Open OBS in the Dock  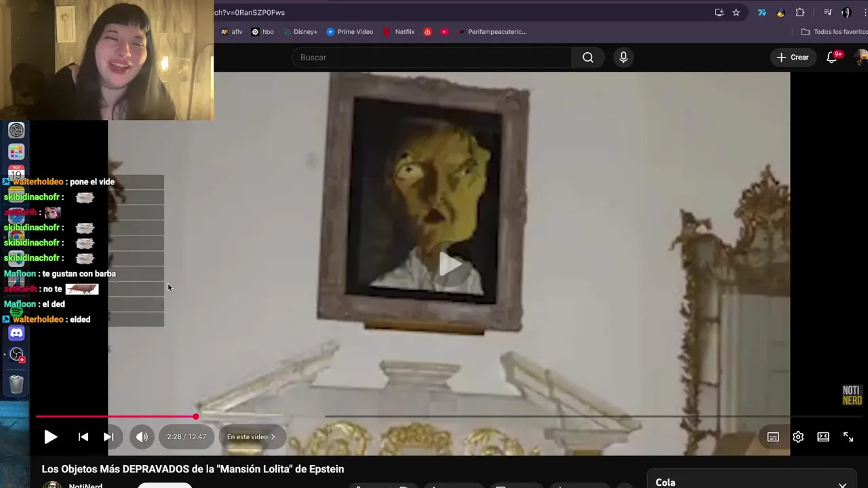16,355
